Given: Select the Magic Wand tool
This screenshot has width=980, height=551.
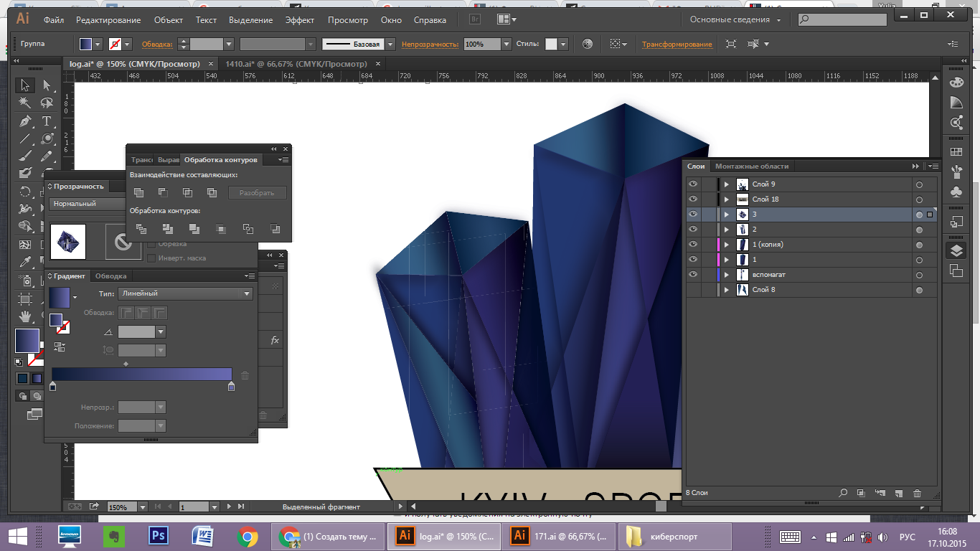Looking at the screenshot, I should pyautogui.click(x=25, y=103).
